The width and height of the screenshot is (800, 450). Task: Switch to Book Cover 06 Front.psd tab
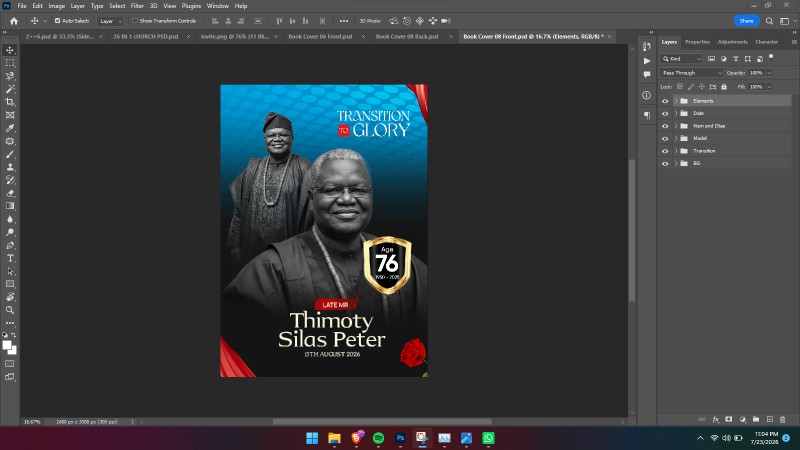point(320,37)
